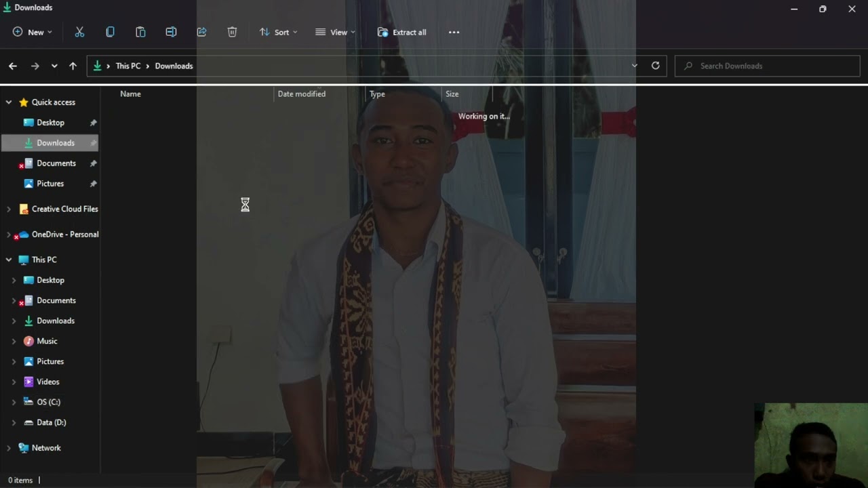
Task: Sort by the Date modified column header
Action: pos(302,94)
